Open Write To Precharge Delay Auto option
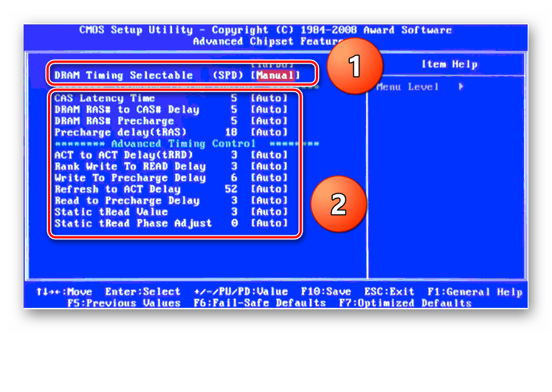The width and height of the screenshot is (552, 392). coord(269,177)
